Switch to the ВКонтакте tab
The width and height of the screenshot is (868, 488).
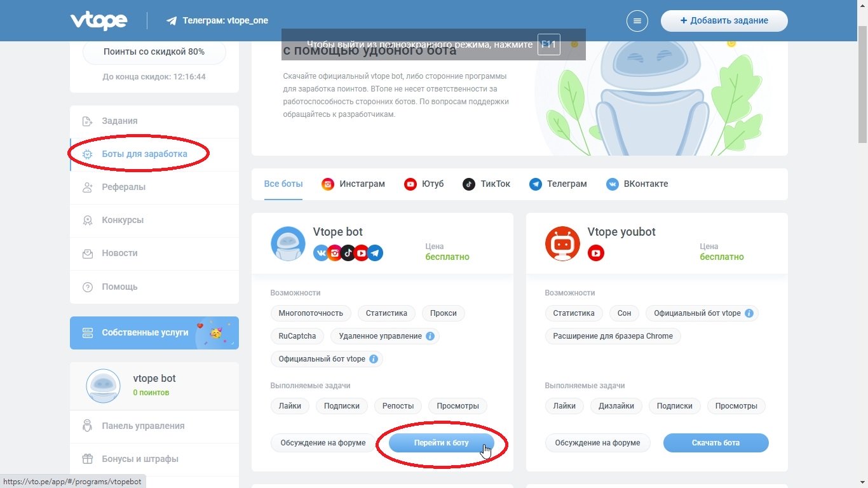click(x=637, y=184)
